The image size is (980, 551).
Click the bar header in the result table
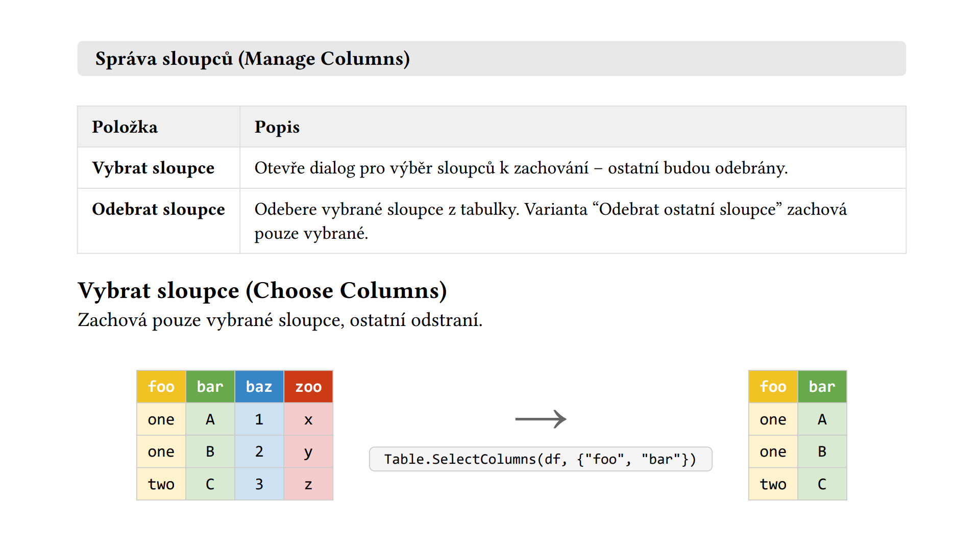[x=822, y=387]
